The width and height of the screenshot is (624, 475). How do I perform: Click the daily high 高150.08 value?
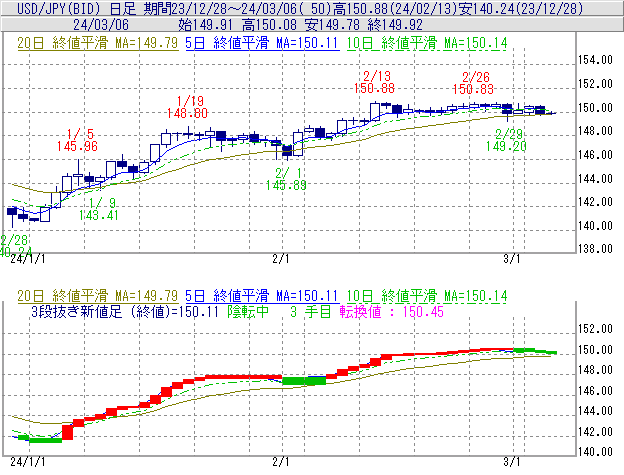[269, 25]
